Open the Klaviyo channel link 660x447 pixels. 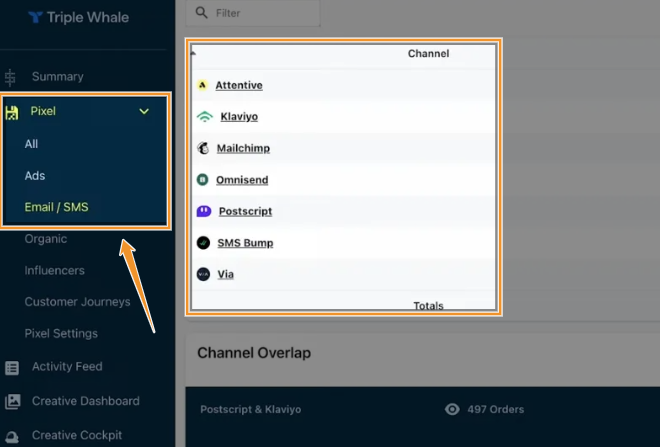coord(238,117)
